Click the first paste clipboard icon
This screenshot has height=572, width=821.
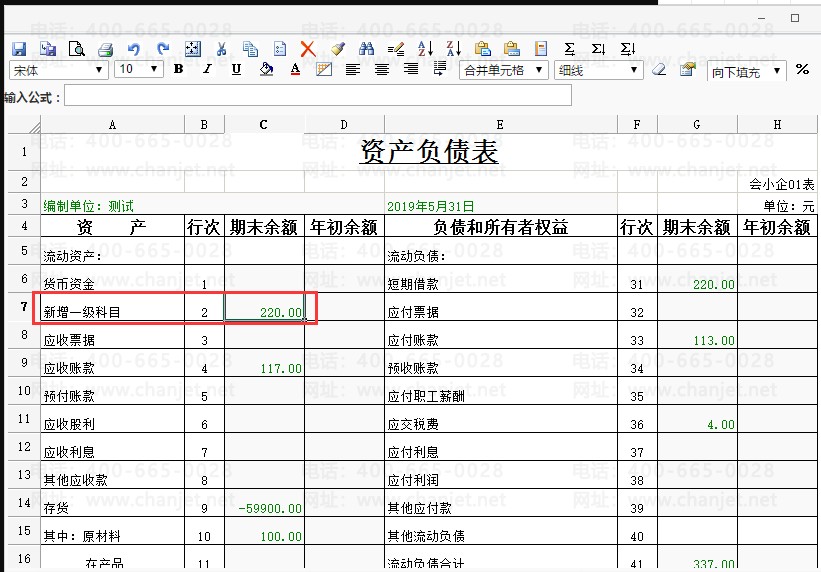click(482, 49)
